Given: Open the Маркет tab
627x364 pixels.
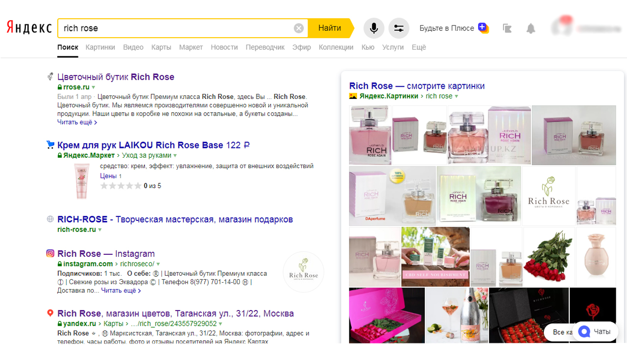Looking at the screenshot, I should [191, 48].
